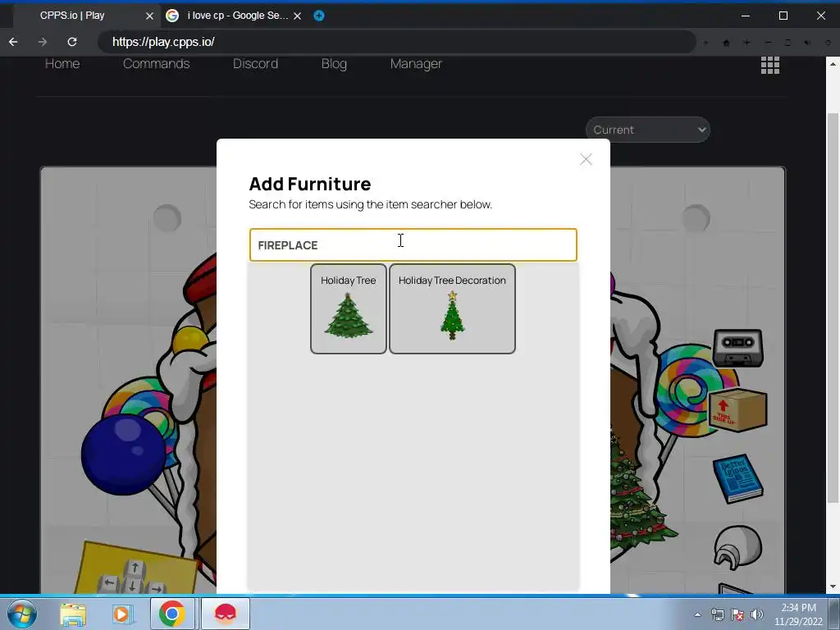Open the grid apps menu icon
Viewport: 840px width, 630px height.
[769, 66]
